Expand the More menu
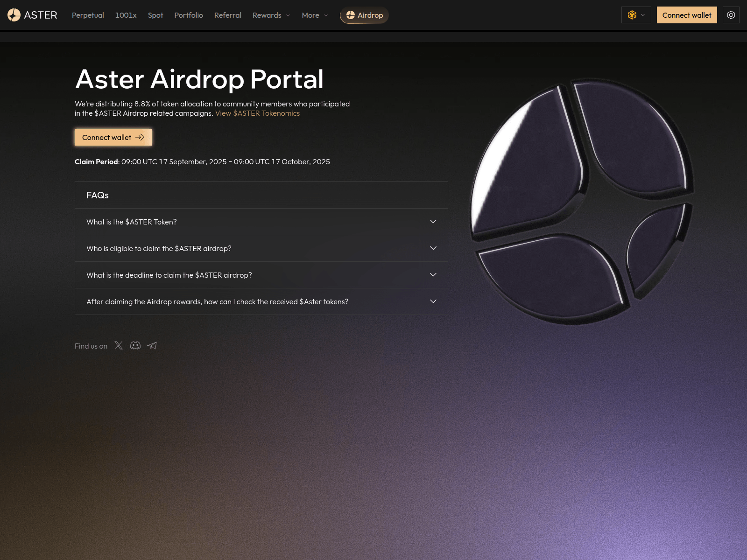The height and width of the screenshot is (560, 747). point(315,15)
